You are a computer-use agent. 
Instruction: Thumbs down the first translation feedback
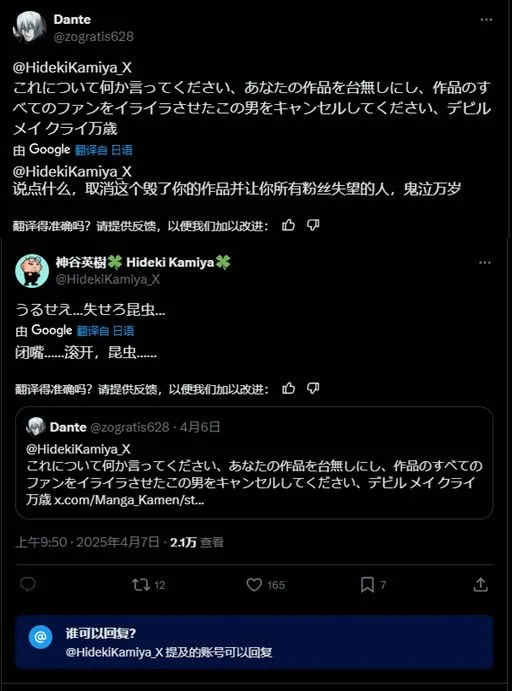313,225
